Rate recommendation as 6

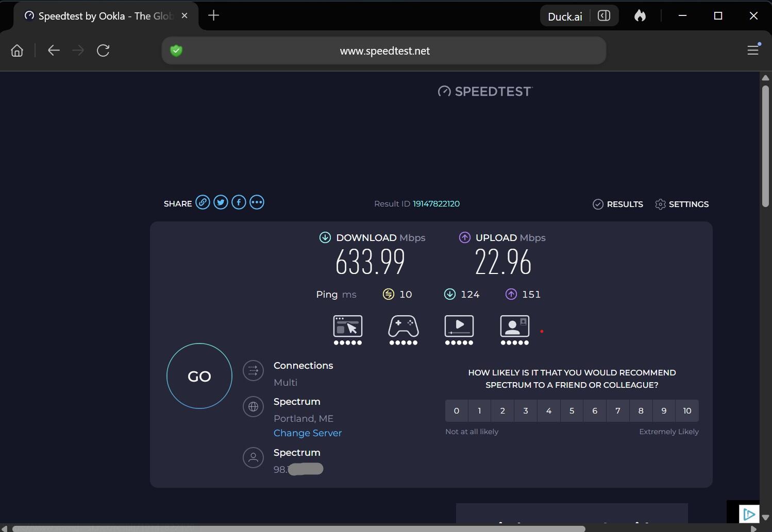coord(595,411)
